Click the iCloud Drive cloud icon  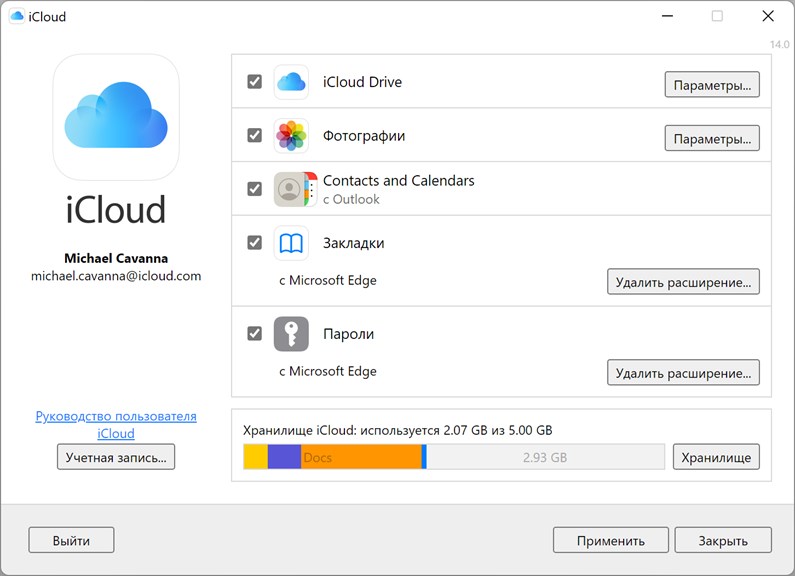(291, 82)
